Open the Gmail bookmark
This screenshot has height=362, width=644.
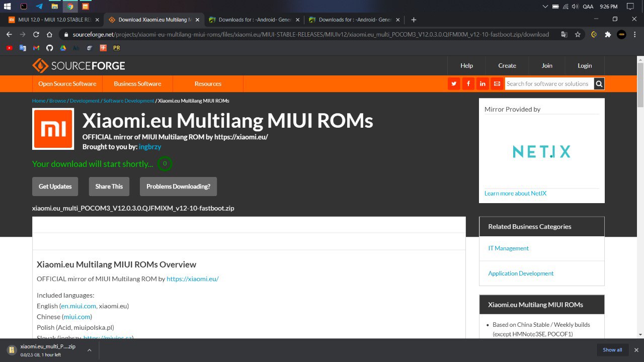click(36, 48)
